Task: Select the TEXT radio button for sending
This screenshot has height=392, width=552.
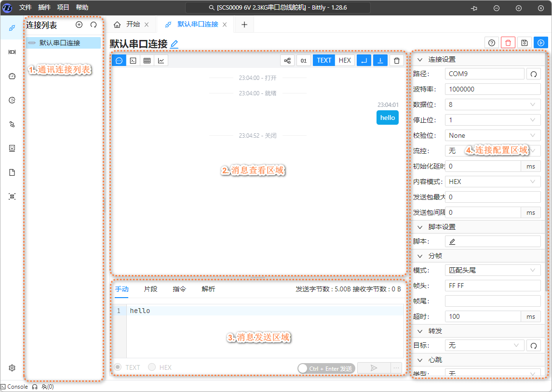Action: coord(118,367)
